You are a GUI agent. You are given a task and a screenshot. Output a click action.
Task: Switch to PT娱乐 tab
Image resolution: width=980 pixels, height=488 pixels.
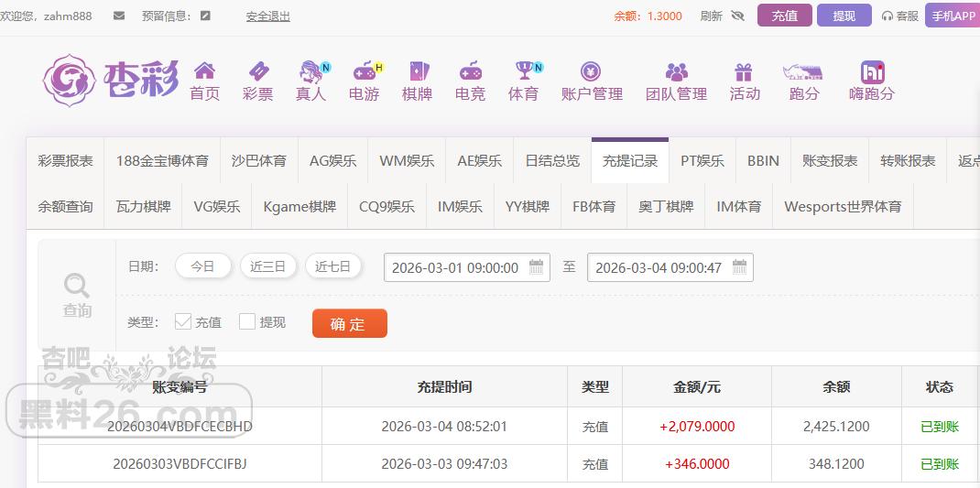click(x=702, y=160)
